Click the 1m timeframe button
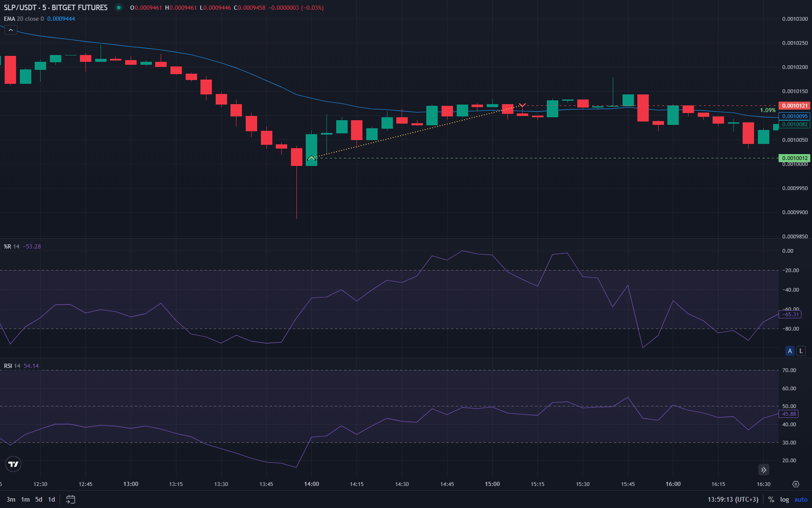This screenshot has width=812, height=508. coord(25,500)
